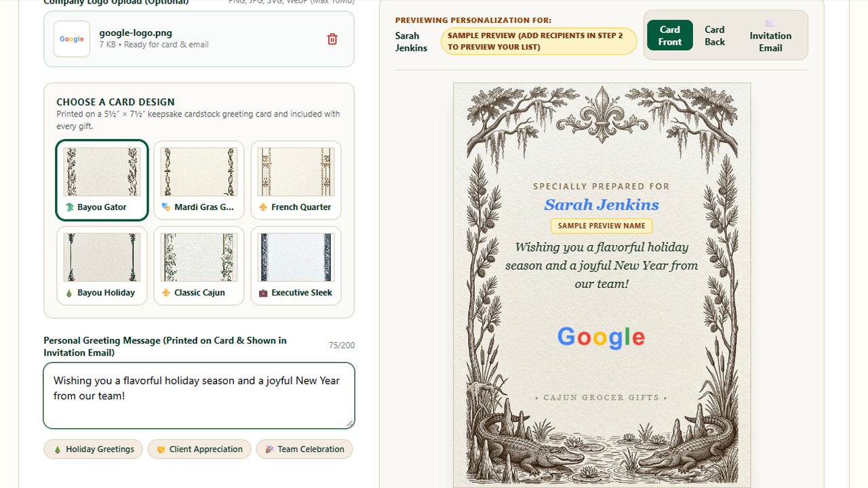868x488 pixels.
Task: Choose the French Quarter card design
Action: pyautogui.click(x=296, y=180)
